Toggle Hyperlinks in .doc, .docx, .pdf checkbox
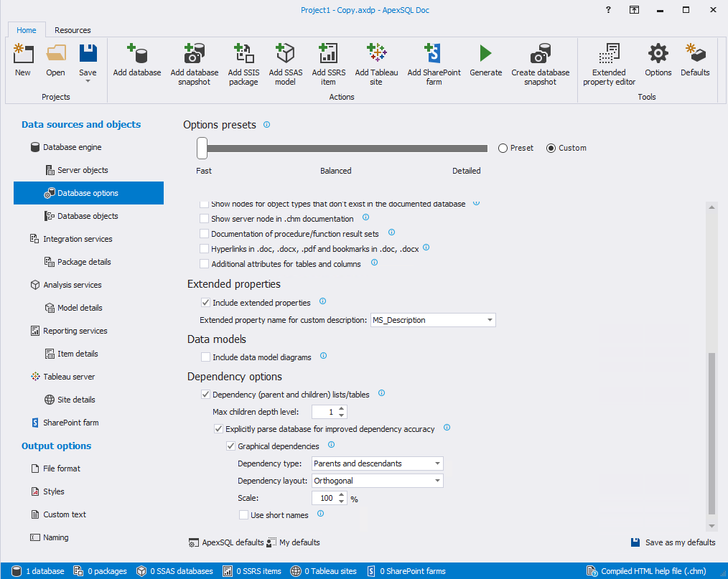Screen dimensions: 728x579 click(204, 249)
